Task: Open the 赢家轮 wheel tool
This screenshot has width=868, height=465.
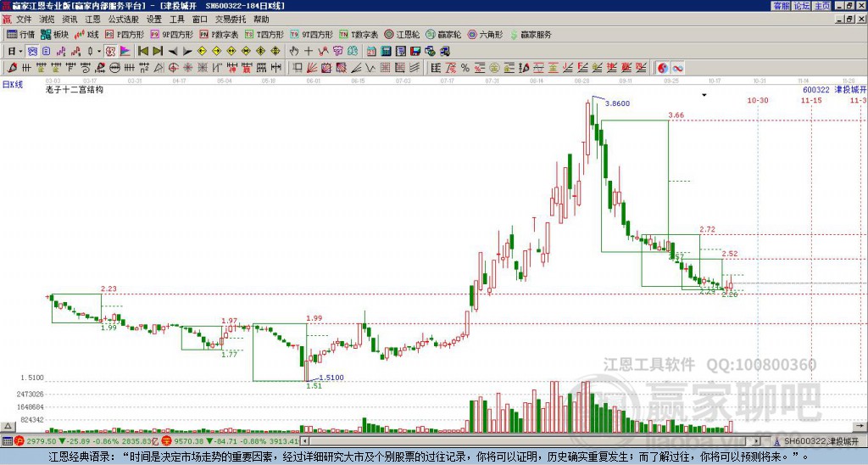Action: [x=443, y=34]
